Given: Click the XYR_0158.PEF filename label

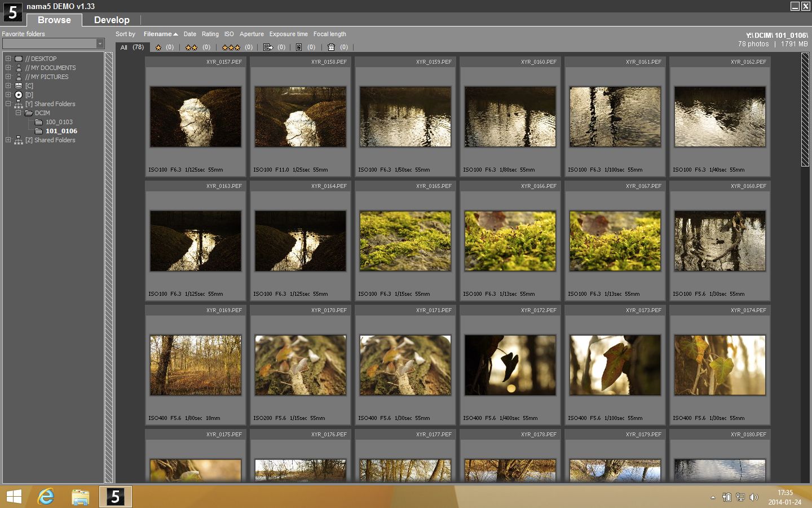Looking at the screenshot, I should point(329,62).
